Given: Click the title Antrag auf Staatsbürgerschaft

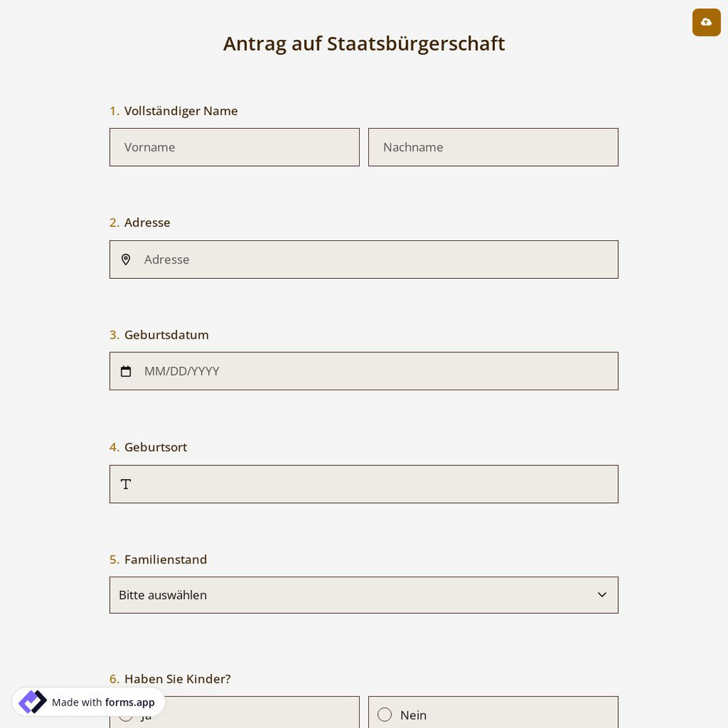Looking at the screenshot, I should point(364,44).
